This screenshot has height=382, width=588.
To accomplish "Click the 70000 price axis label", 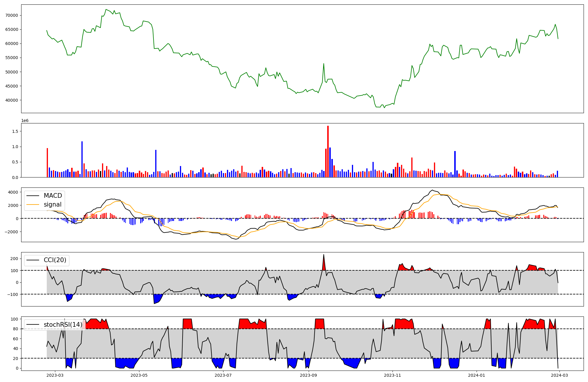I will [12, 15].
